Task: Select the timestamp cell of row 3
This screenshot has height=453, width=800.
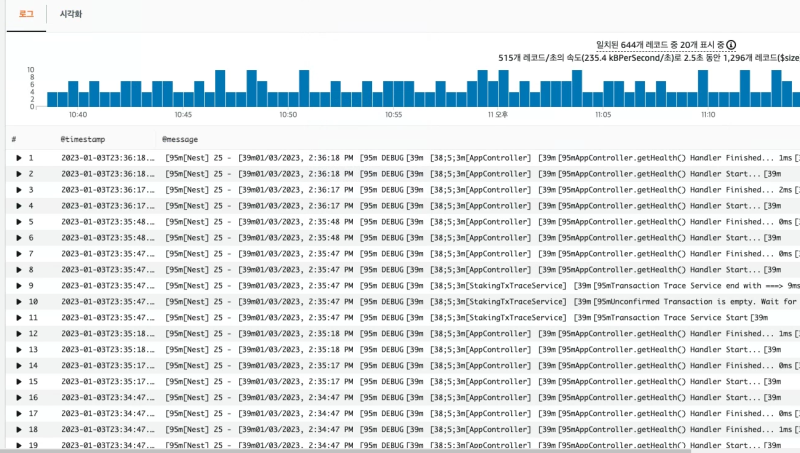Action: (x=108, y=190)
